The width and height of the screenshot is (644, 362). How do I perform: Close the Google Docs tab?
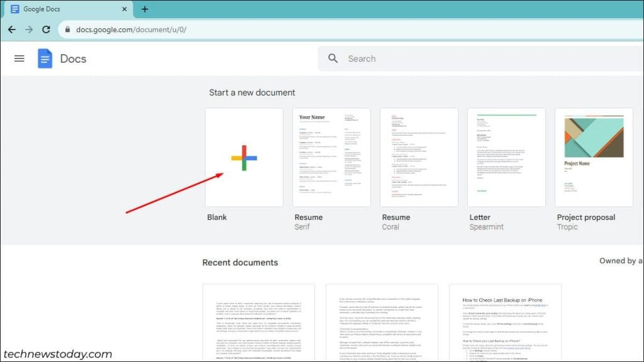click(x=125, y=9)
